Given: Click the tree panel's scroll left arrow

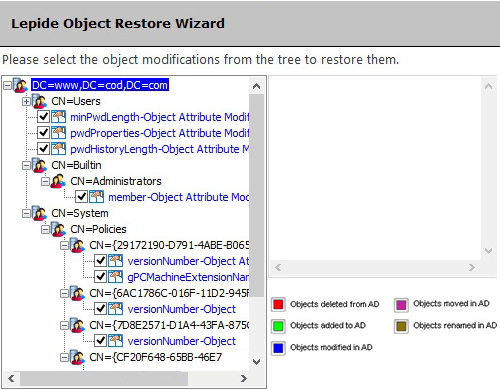Looking at the screenshot, I should [x=11, y=378].
